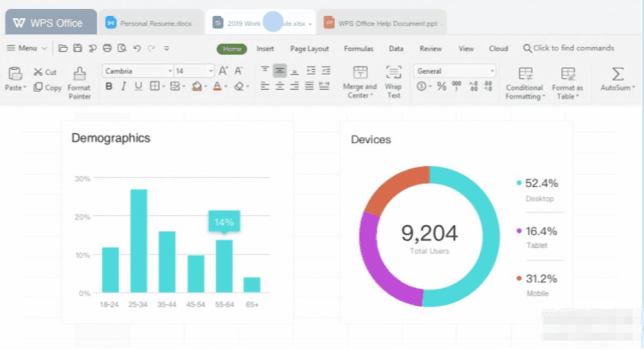Switch to the Page Layout tab
644x351 pixels.
pyautogui.click(x=309, y=49)
